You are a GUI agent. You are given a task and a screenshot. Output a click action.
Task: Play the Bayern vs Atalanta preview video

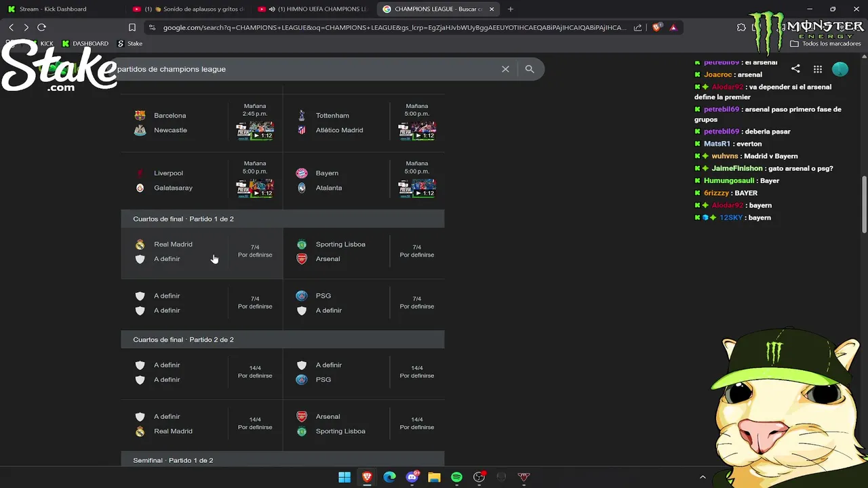tap(417, 188)
